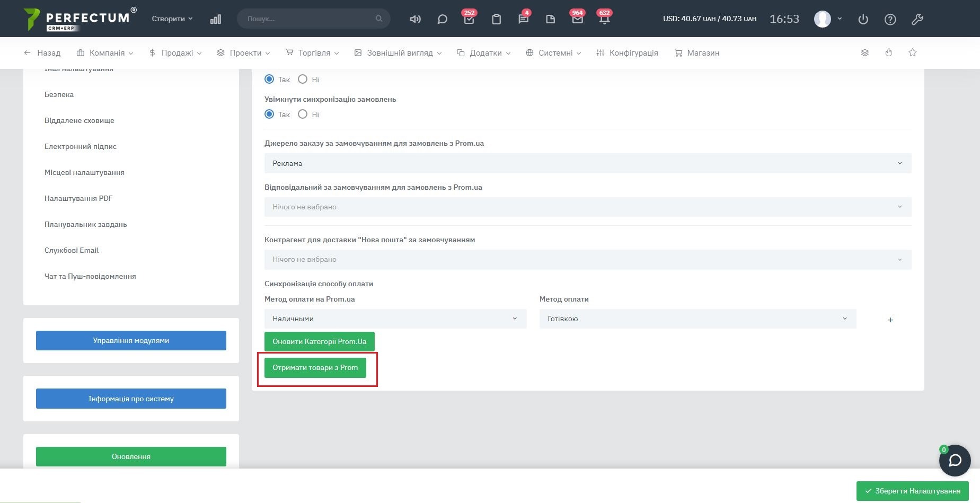Click the wrench settings icon
The width and height of the screenshot is (980, 503).
(917, 19)
